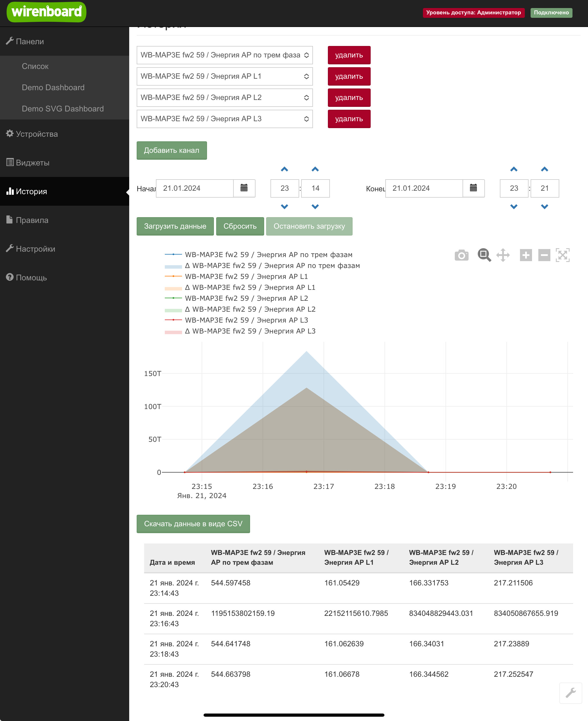Focus the start minute field showing 14
The width and height of the screenshot is (588, 721).
point(315,188)
